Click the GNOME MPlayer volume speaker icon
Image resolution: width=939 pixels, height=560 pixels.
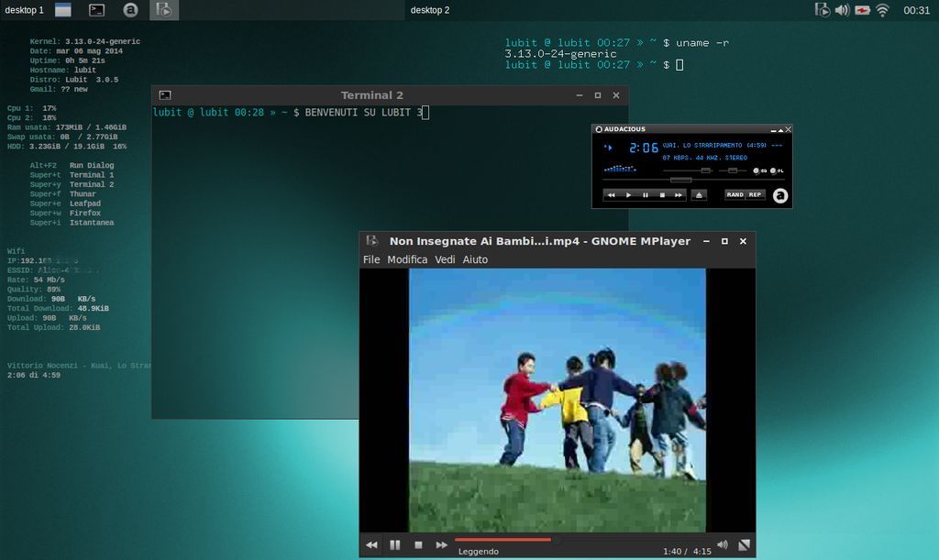pyautogui.click(x=722, y=544)
